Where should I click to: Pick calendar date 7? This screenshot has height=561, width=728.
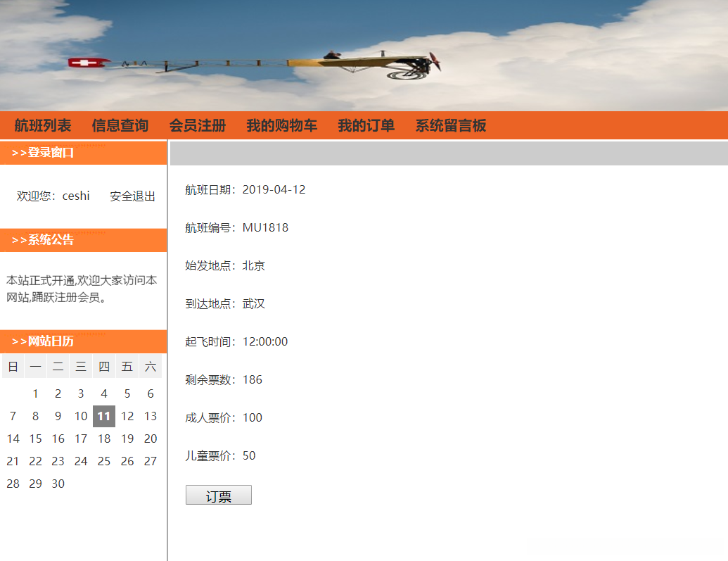[x=13, y=416]
